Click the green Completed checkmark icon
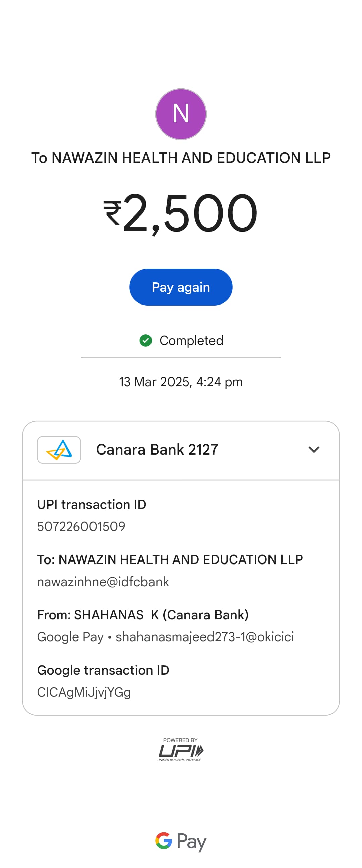The image size is (362, 868). (146, 340)
